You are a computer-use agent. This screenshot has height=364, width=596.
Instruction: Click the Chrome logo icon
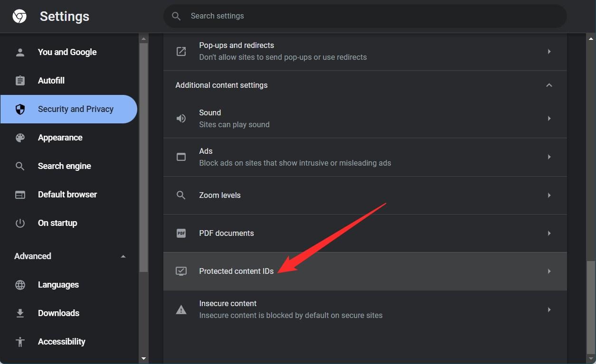coord(19,16)
